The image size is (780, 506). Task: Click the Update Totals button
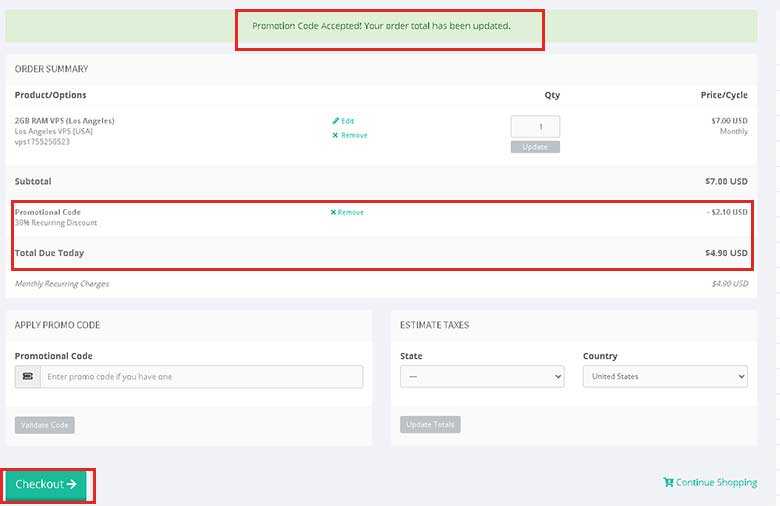point(430,425)
